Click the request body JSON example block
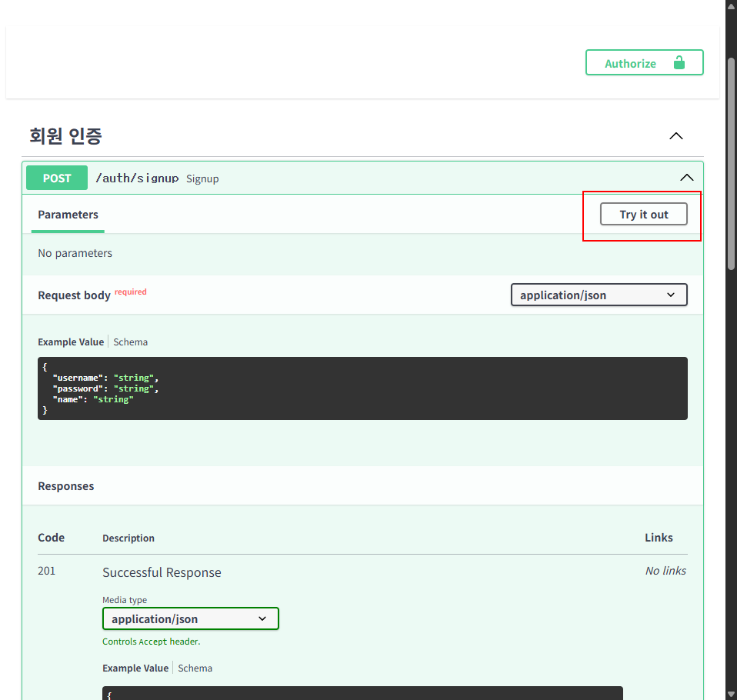Image resolution: width=737 pixels, height=700 pixels. [x=362, y=388]
